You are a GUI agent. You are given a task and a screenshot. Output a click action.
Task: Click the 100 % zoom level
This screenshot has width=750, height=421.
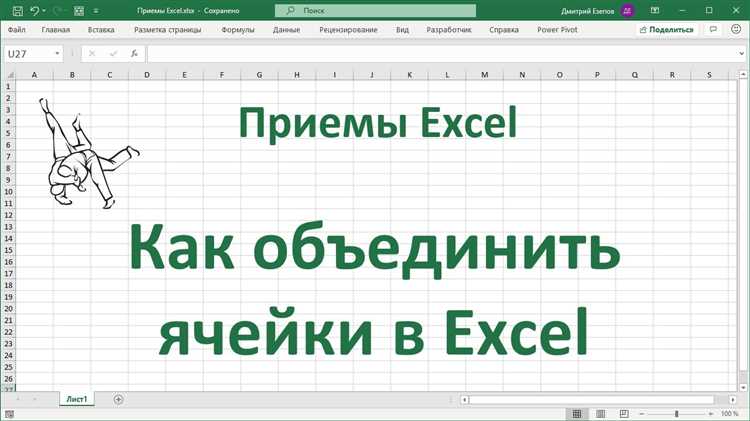tap(730, 414)
